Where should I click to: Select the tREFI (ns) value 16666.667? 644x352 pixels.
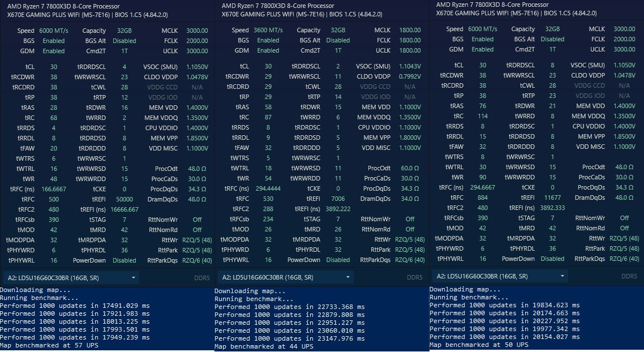124,209
